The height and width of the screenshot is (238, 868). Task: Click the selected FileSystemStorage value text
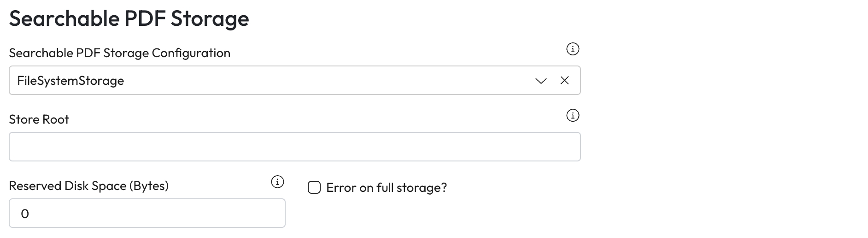(x=70, y=81)
